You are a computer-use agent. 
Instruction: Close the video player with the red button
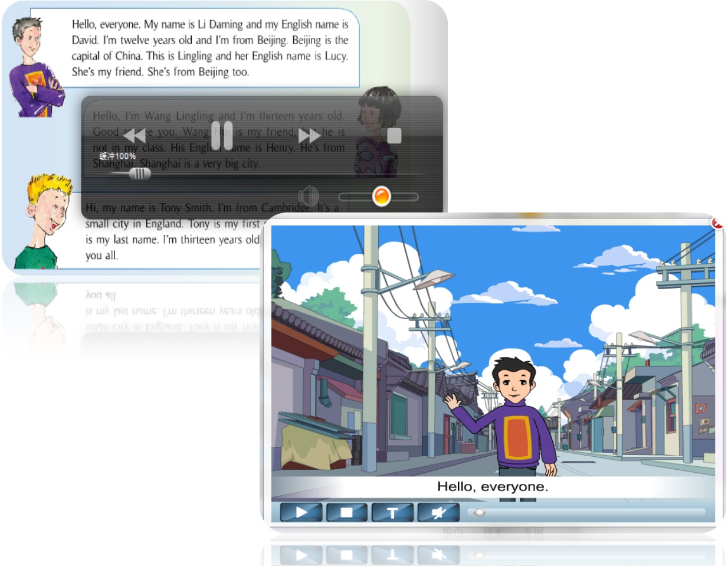[x=717, y=223]
